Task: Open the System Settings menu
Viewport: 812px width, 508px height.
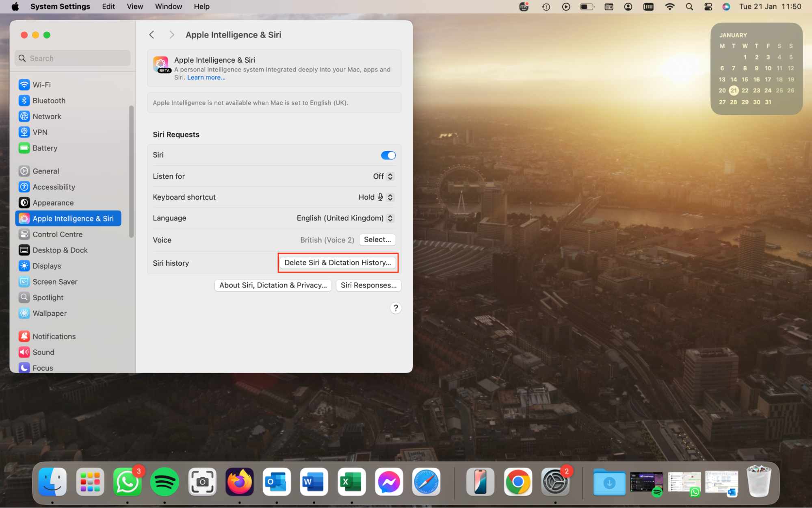Action: 60,7
